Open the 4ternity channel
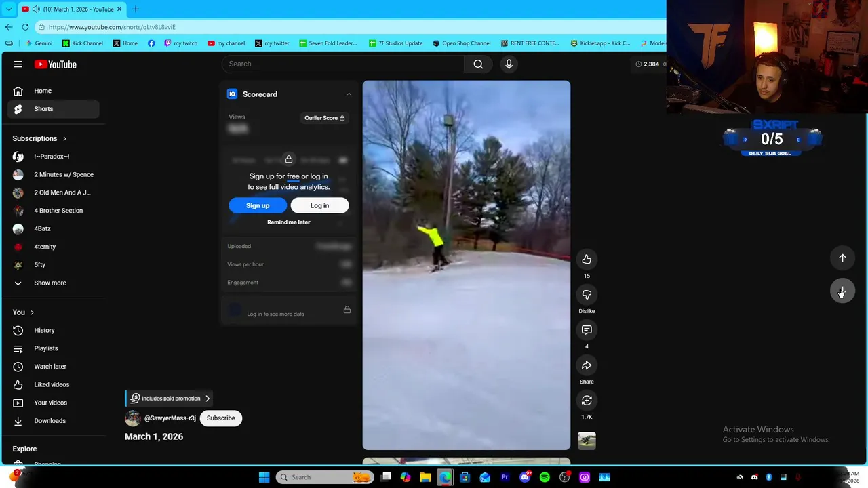This screenshot has width=868, height=488. (53, 247)
